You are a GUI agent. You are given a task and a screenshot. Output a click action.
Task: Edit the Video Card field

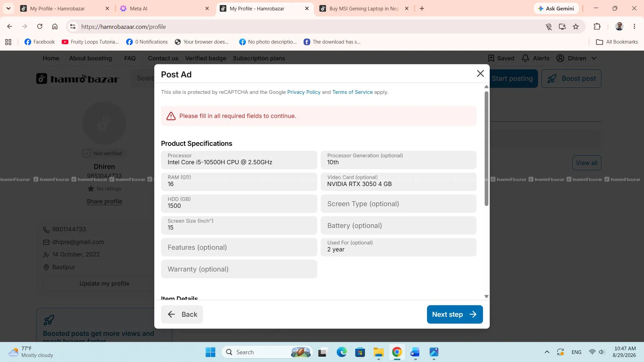[x=398, y=182]
